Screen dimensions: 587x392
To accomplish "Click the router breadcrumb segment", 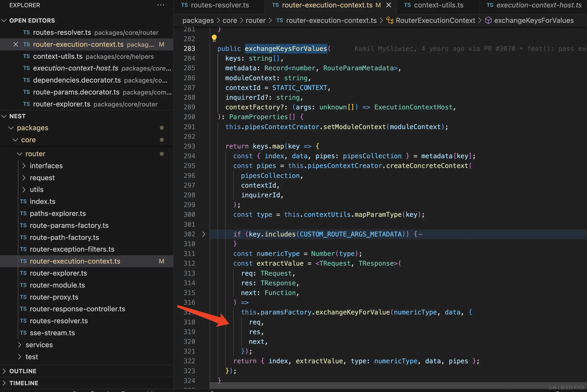I will pos(255,21).
